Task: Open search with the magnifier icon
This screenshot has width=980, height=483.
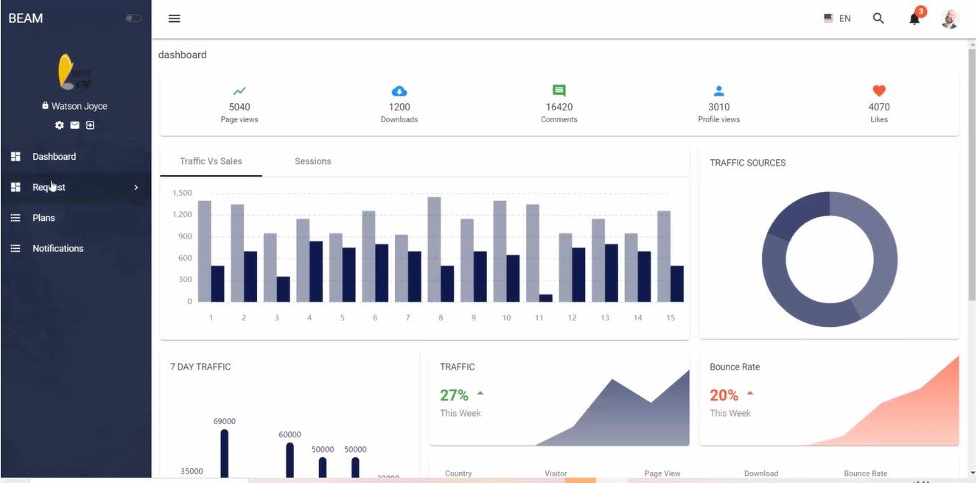Action: pyautogui.click(x=878, y=18)
